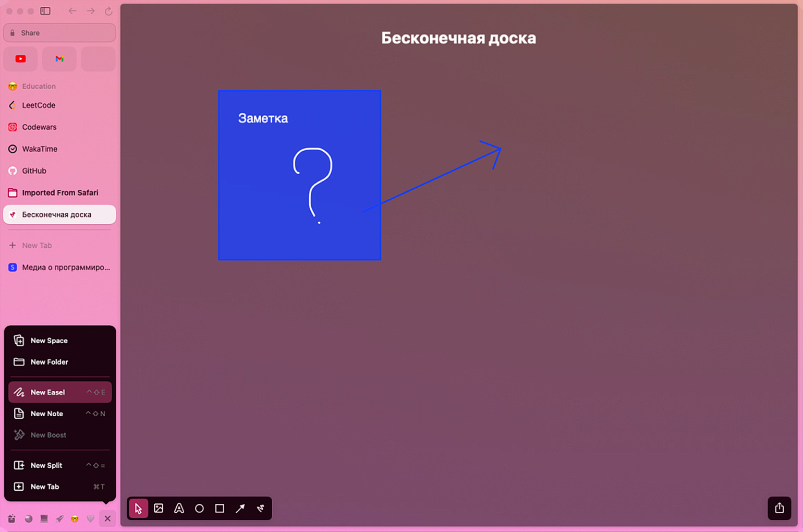The width and height of the screenshot is (803, 532).
Task: Reload the page with refresh icon
Action: (x=108, y=11)
